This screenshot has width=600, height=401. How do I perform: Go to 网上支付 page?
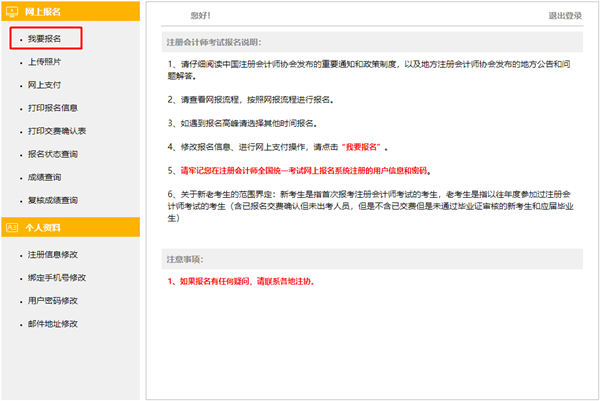click(x=44, y=85)
